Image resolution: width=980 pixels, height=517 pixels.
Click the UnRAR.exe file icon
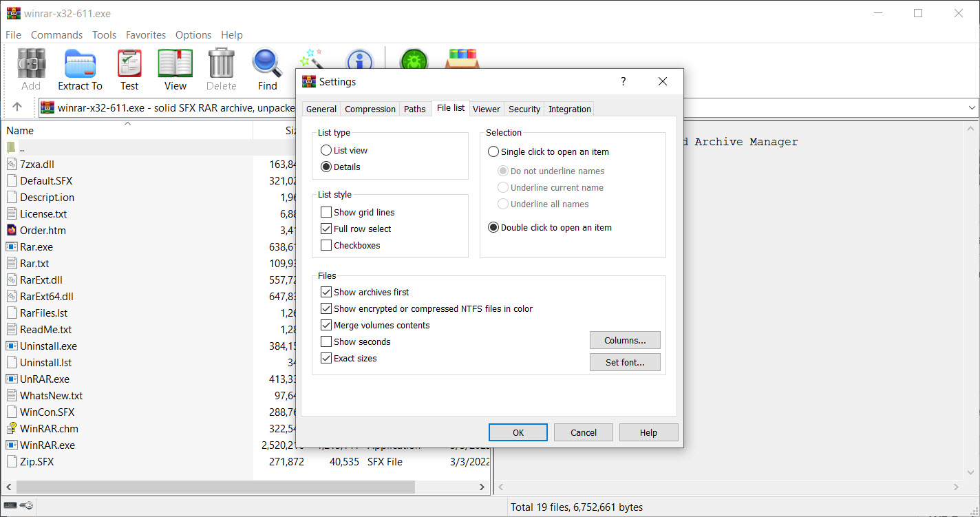[x=12, y=379]
